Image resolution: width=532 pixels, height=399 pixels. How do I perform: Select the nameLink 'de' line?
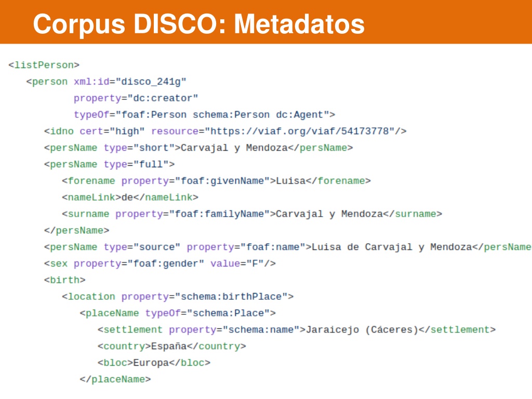[x=130, y=197]
